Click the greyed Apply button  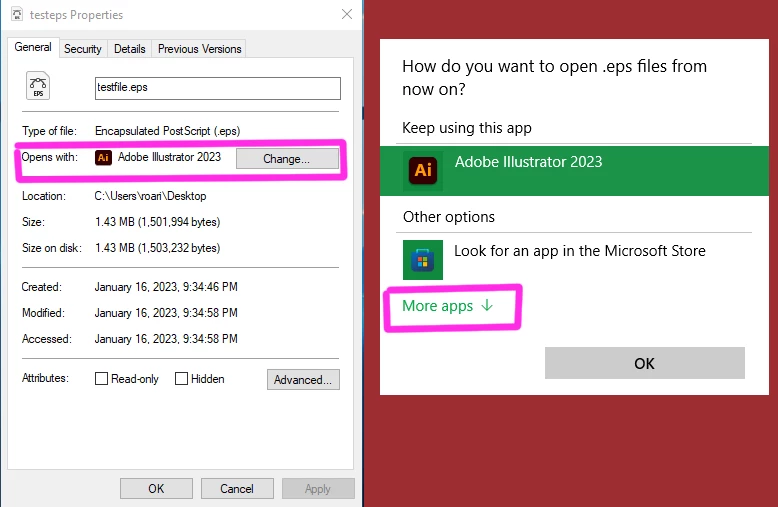coord(318,489)
